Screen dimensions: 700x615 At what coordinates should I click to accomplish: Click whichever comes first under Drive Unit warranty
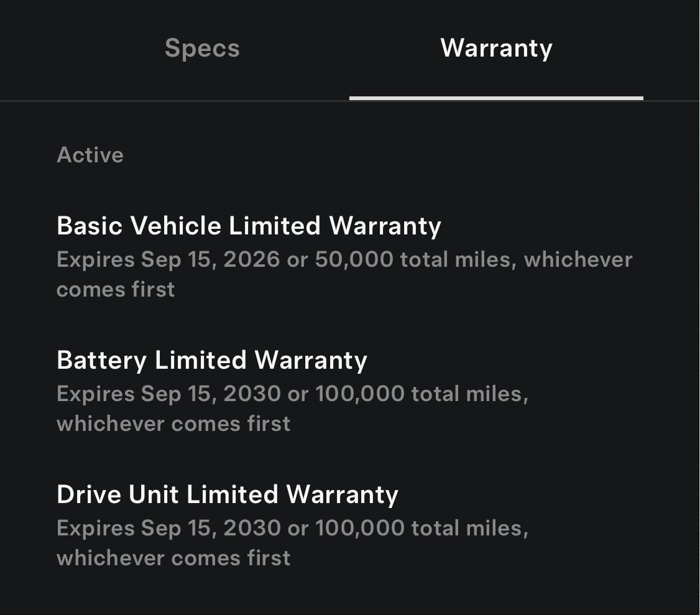click(x=173, y=558)
